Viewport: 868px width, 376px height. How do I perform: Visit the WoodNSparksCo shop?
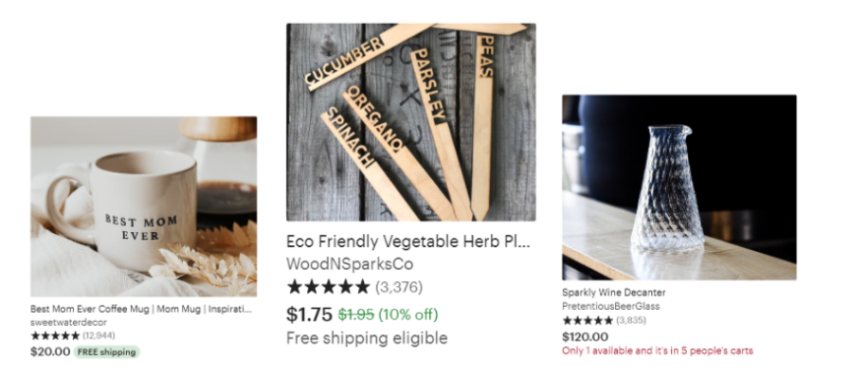pos(350,264)
